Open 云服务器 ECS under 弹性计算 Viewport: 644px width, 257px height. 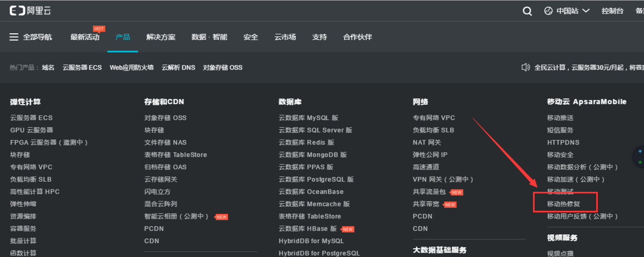pyautogui.click(x=31, y=118)
